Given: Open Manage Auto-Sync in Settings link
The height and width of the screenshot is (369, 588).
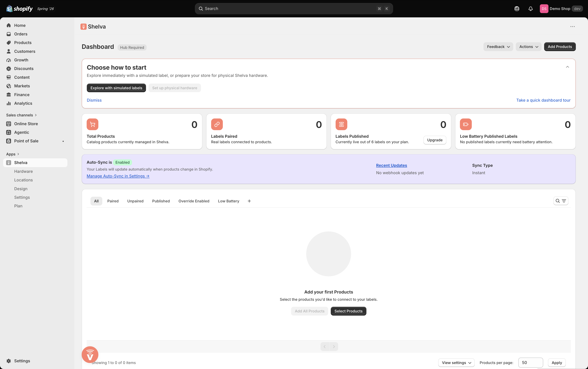Looking at the screenshot, I should click(x=118, y=176).
